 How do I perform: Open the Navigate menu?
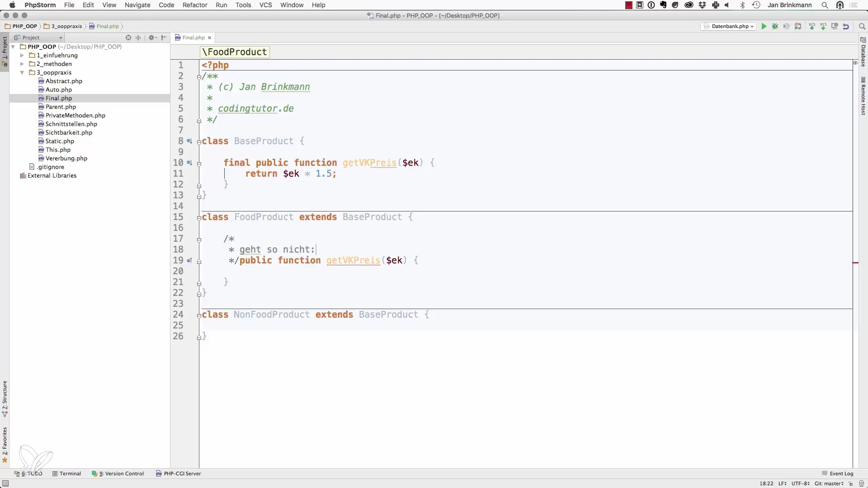[137, 5]
